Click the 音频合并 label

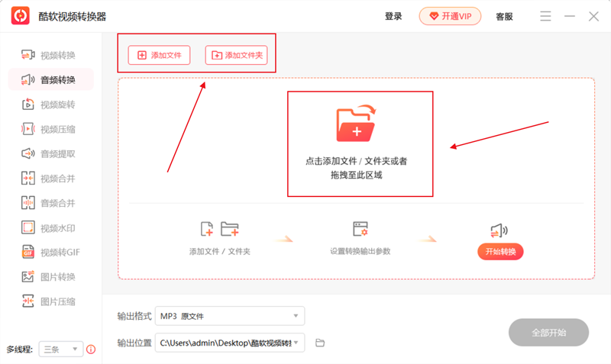(58, 203)
